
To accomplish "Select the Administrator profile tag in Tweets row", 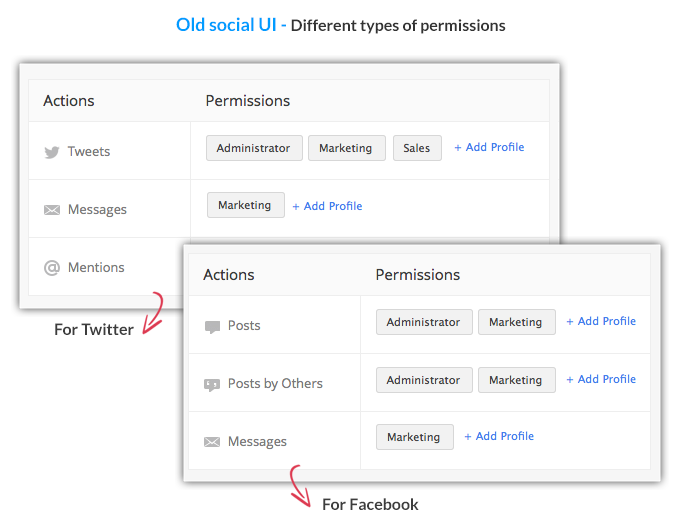I will (x=254, y=148).
